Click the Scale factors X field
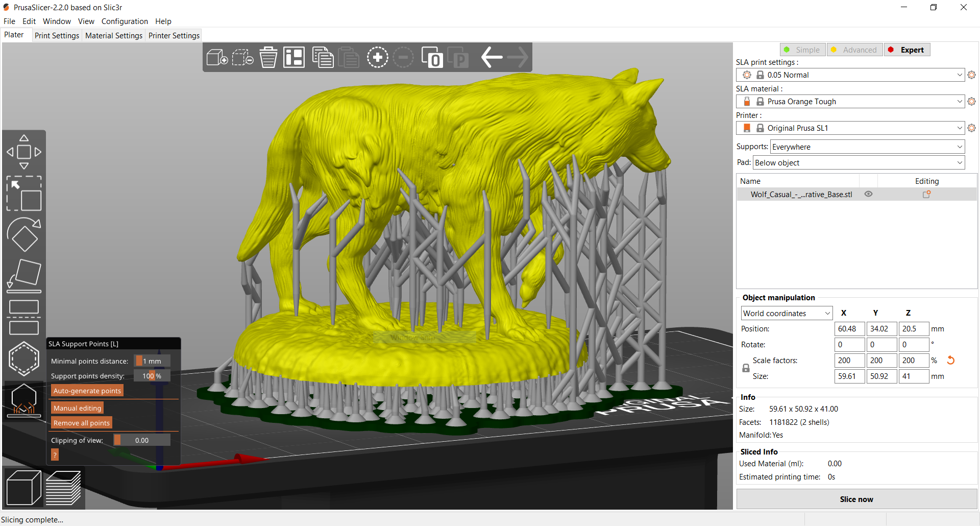 (849, 361)
